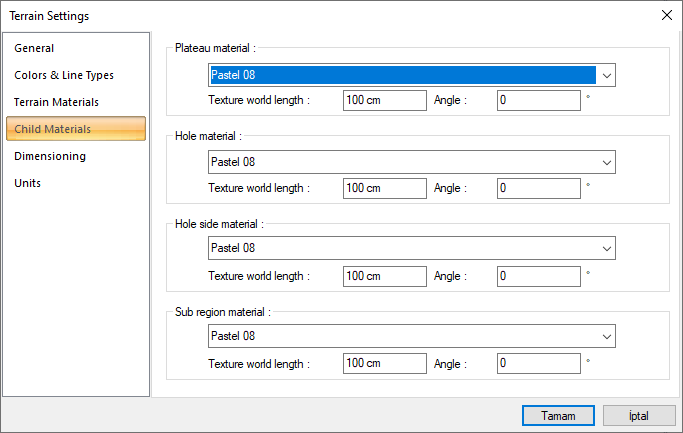Focus Hole material texture world length field
The image size is (683, 433).
coord(384,188)
